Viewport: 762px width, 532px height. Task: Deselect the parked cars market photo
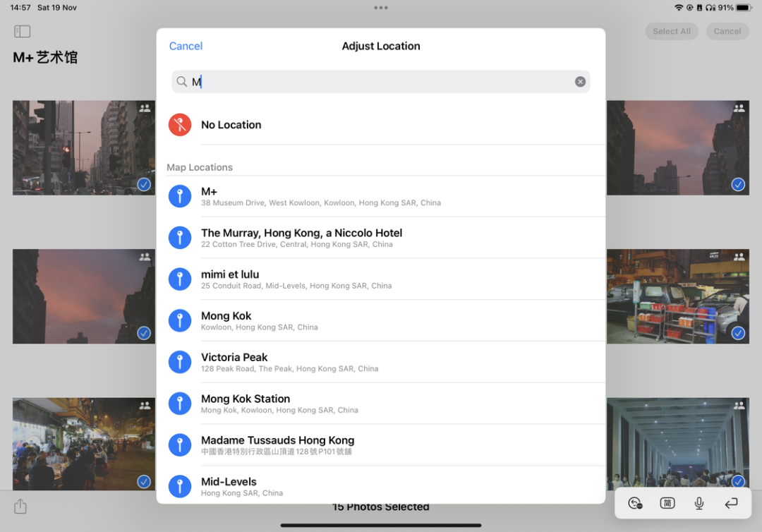coord(738,333)
